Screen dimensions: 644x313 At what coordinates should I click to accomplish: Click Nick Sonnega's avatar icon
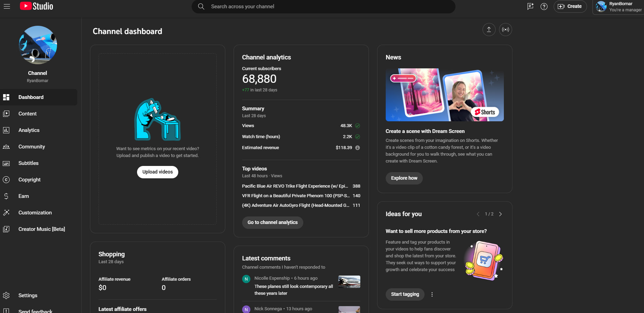tap(246, 309)
